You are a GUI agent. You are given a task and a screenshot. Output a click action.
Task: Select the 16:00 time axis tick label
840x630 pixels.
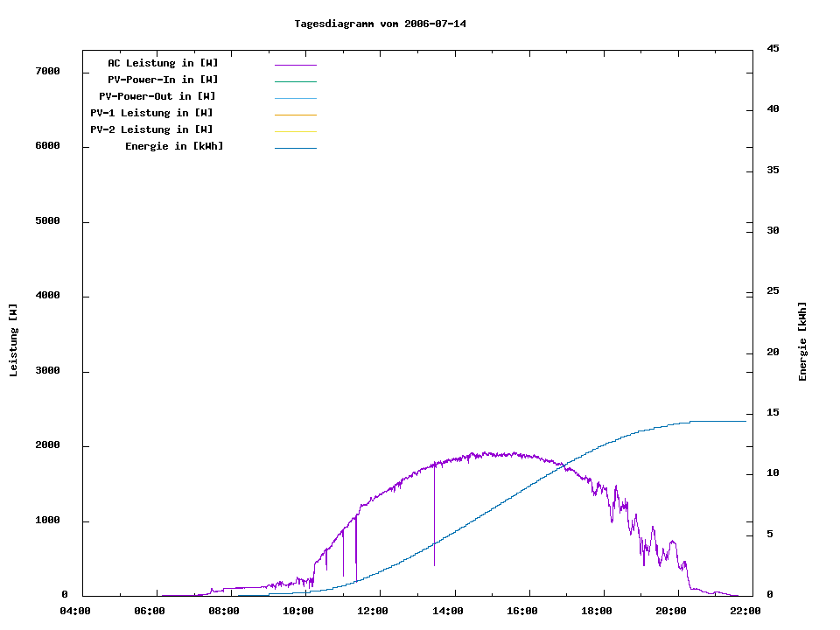[521, 611]
